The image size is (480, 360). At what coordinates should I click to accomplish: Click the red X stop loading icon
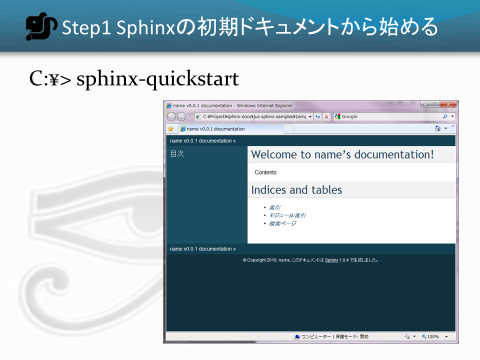(x=326, y=117)
